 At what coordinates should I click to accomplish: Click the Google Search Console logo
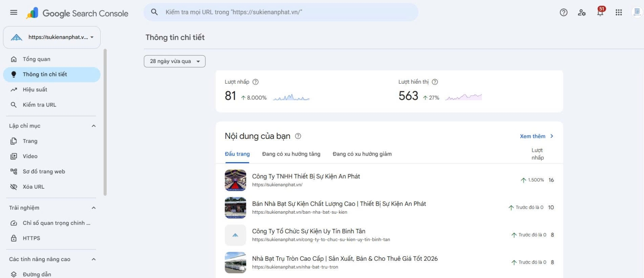(77, 13)
